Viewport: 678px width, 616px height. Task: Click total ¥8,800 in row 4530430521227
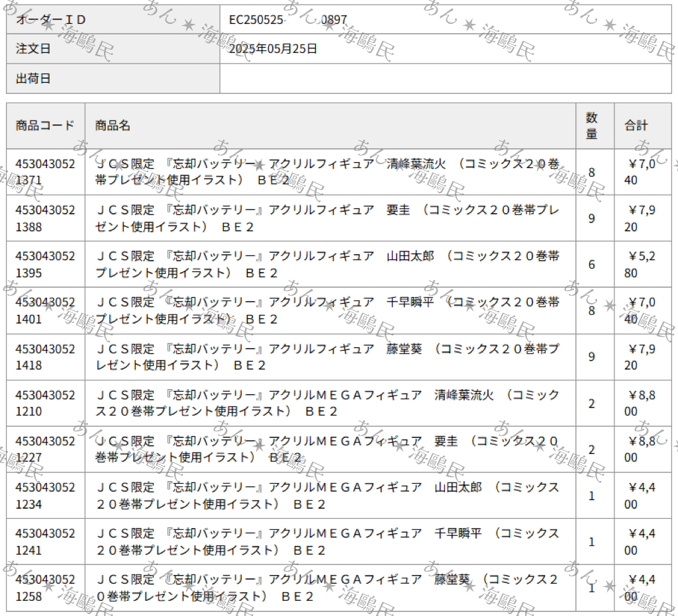click(x=640, y=449)
